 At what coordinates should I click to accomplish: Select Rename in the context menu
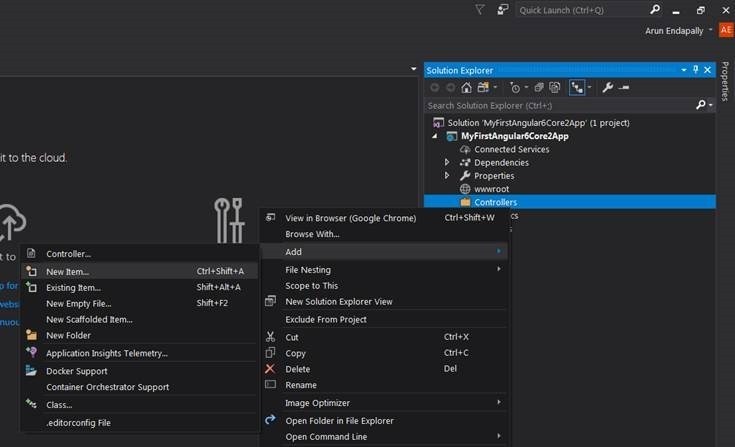tap(301, 385)
